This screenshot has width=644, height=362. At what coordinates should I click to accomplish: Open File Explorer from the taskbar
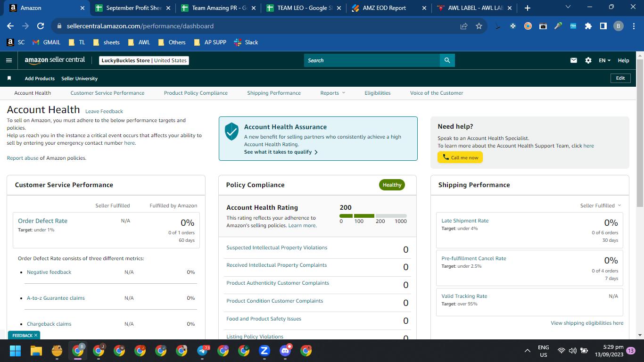click(x=36, y=351)
